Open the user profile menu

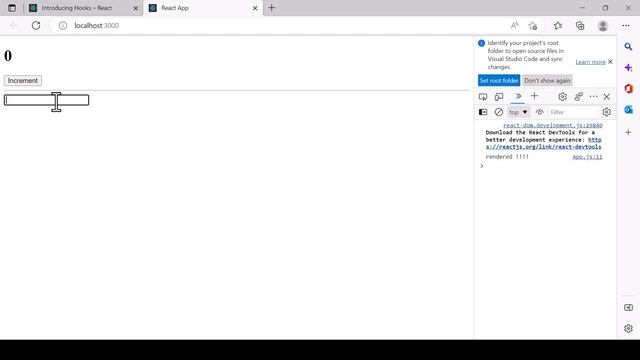(x=603, y=26)
